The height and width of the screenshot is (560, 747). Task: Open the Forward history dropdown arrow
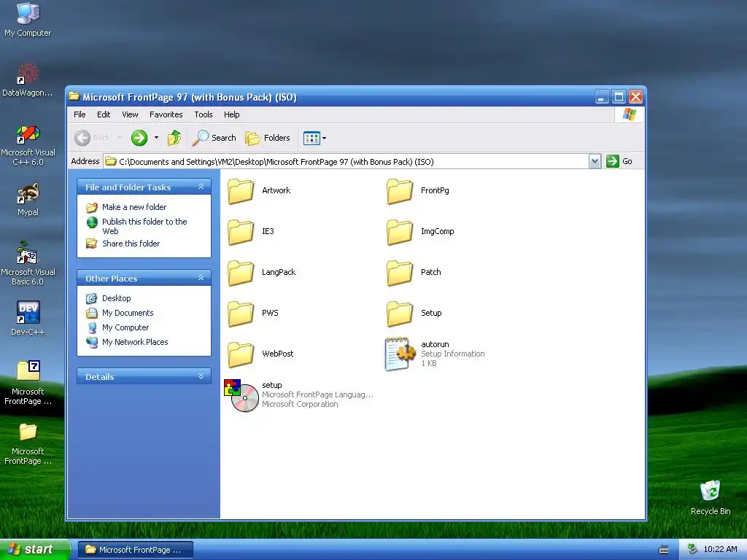point(156,138)
